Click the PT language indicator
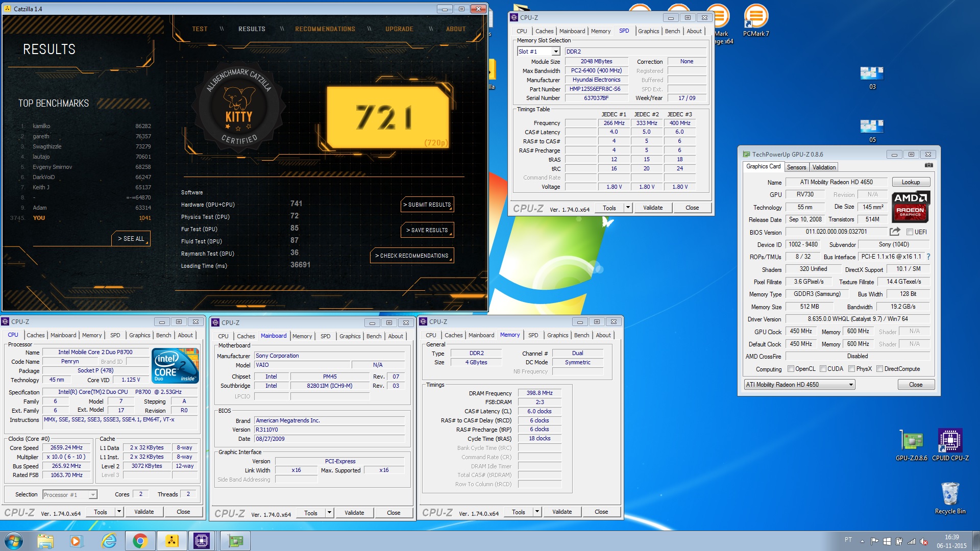The image size is (980, 551). point(848,540)
